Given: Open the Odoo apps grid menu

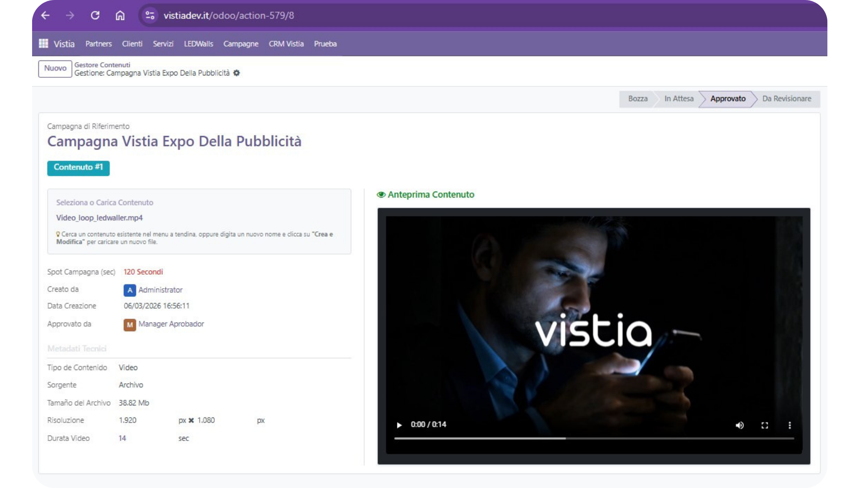Looking at the screenshot, I should (x=43, y=43).
